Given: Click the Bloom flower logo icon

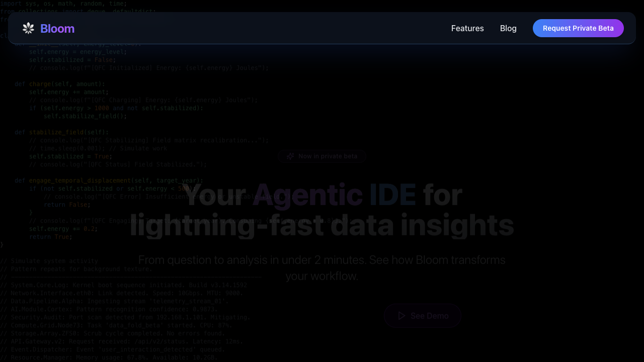Looking at the screenshot, I should click(x=28, y=28).
